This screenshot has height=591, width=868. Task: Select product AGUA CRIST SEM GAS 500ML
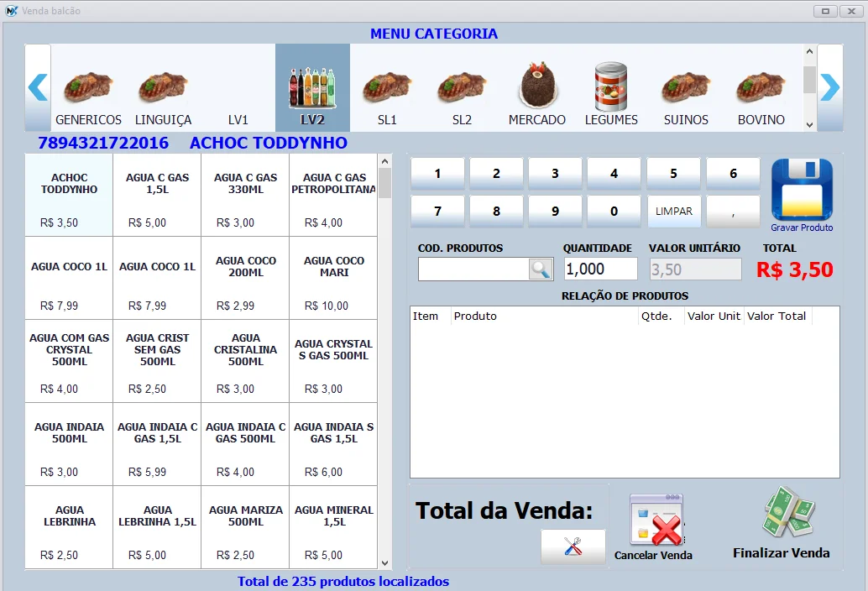point(157,361)
